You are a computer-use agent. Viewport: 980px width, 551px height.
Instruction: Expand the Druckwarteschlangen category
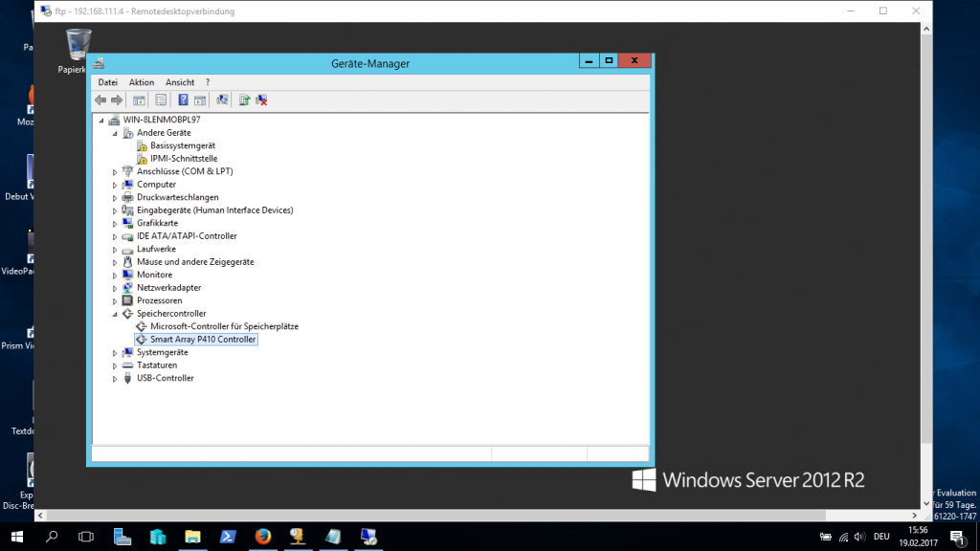(x=115, y=198)
